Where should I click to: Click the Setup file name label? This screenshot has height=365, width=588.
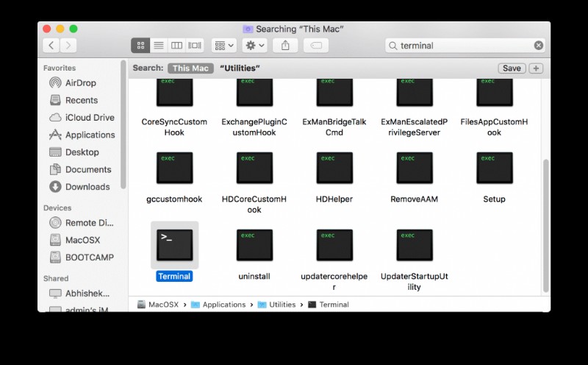coord(494,199)
